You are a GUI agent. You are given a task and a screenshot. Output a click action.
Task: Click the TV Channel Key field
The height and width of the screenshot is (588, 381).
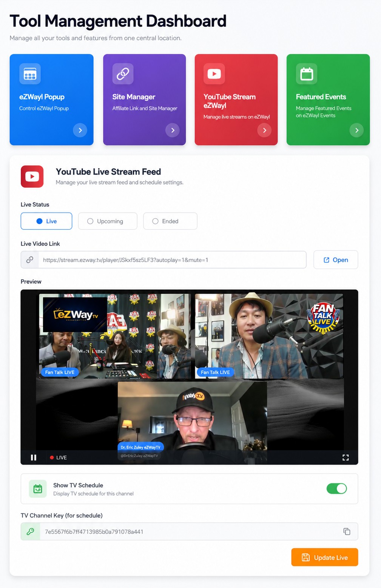(189, 531)
